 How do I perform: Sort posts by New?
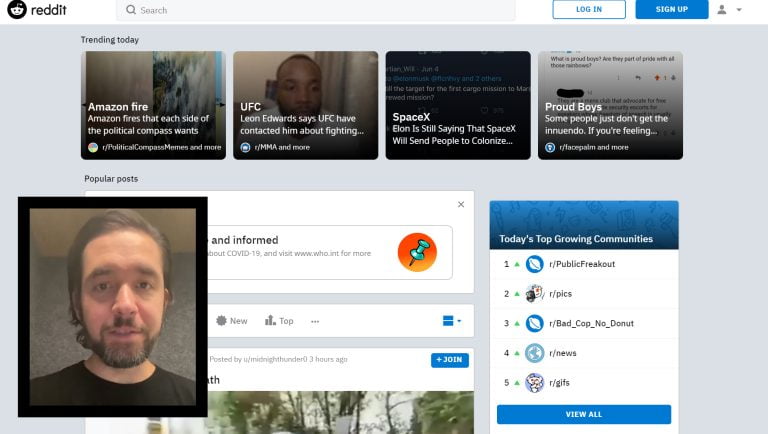(x=239, y=321)
